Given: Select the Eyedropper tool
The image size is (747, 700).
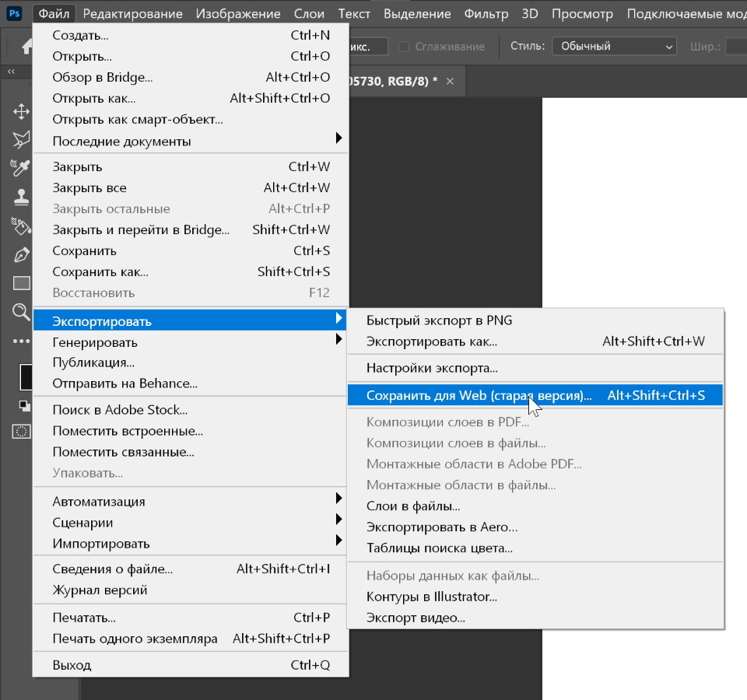Looking at the screenshot, I should tap(21, 168).
